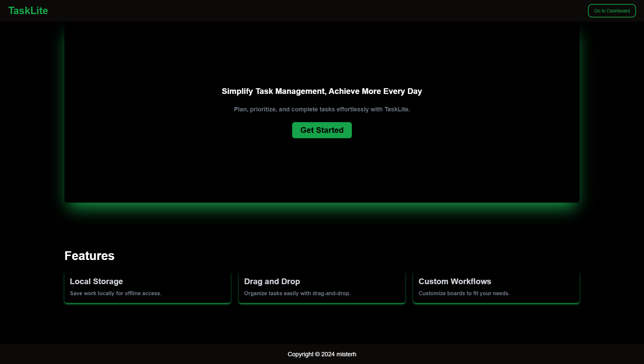Click the word 'Simplify' in the headline
Image resolution: width=644 pixels, height=364 pixels.
point(237,91)
